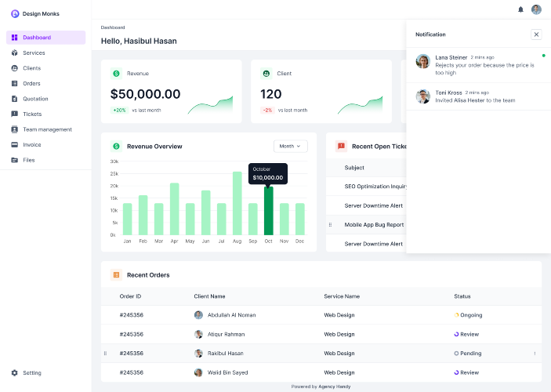Click the Client -2% badge
This screenshot has width=551, height=392.
point(267,110)
